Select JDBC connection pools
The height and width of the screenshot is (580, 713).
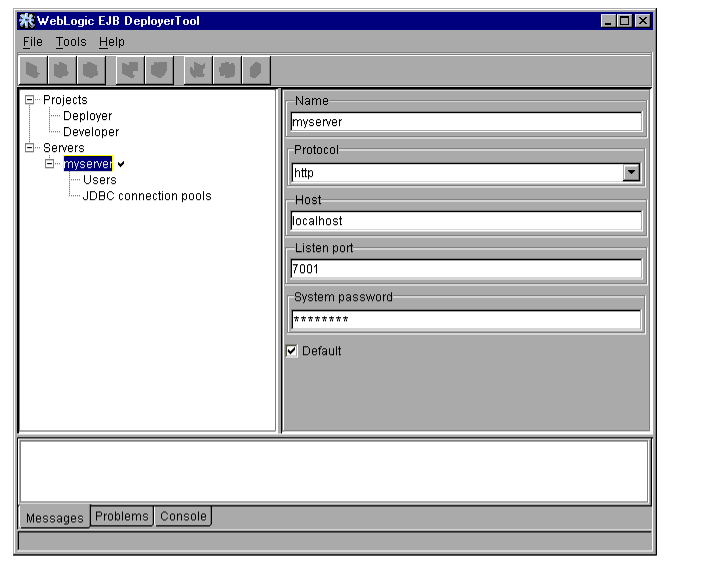(147, 196)
